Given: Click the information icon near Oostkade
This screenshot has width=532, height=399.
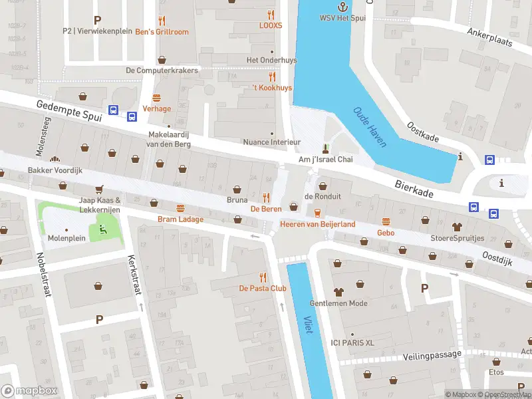Looking at the screenshot, I should (x=460, y=156).
